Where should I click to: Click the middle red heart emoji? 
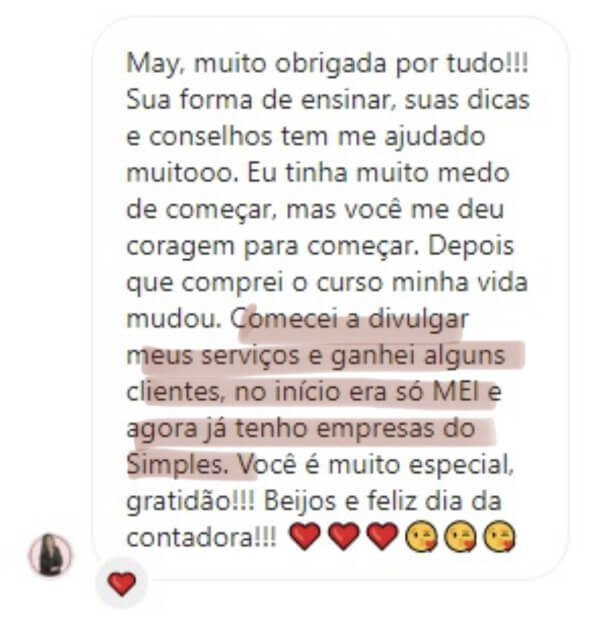(344, 536)
